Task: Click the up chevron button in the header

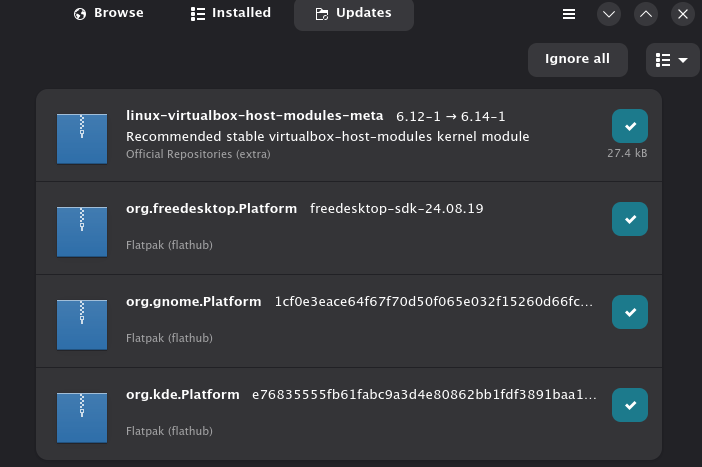Action: click(646, 14)
